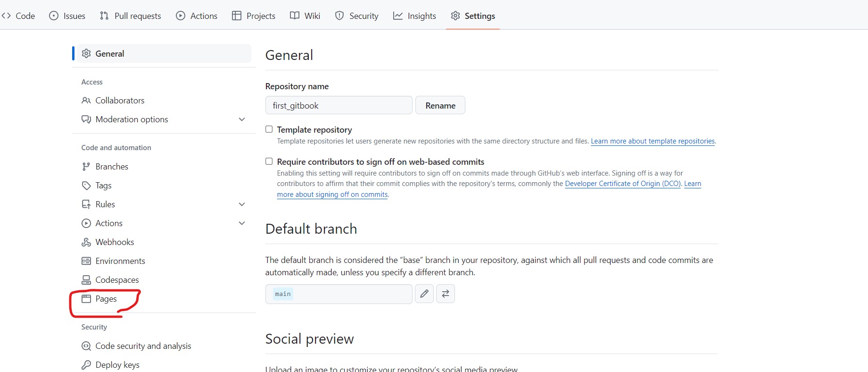The image size is (868, 372).
Task: Click the Insights graph icon
Action: coord(398,16)
